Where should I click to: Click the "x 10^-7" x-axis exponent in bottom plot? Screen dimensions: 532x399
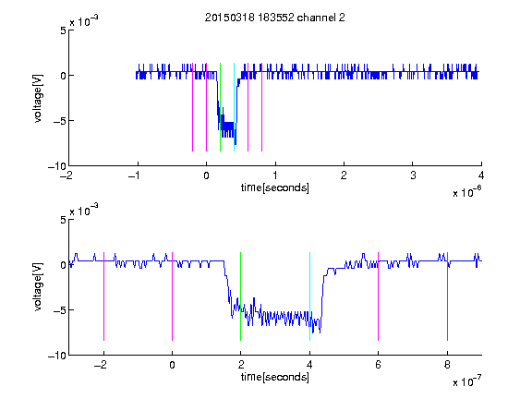tap(467, 381)
